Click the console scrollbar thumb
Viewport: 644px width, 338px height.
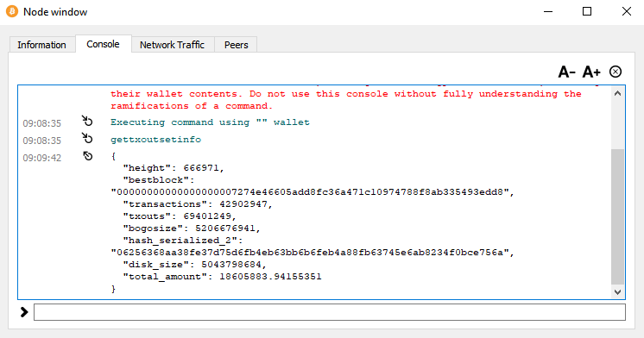[617, 216]
